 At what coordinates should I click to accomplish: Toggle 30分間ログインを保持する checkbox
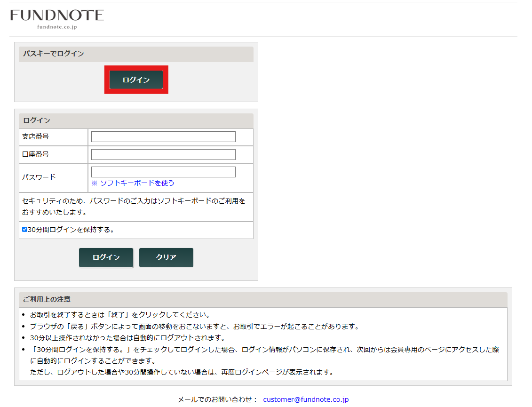(x=24, y=230)
